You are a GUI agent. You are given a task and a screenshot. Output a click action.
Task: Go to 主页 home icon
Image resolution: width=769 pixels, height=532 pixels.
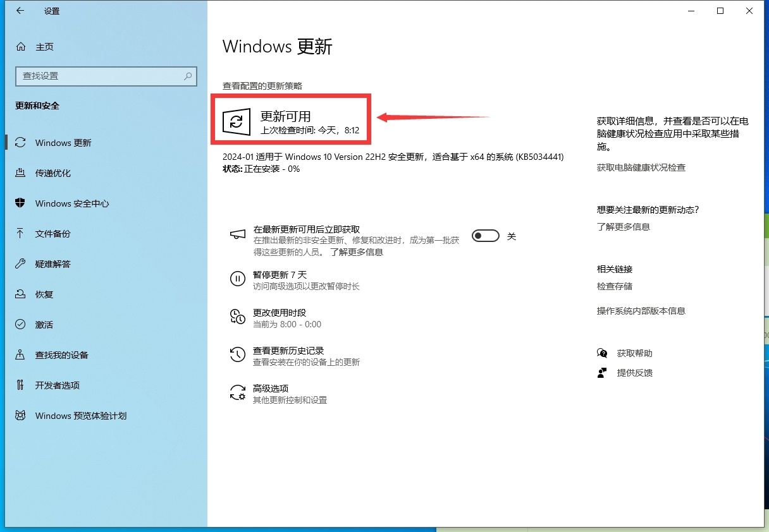click(21, 47)
